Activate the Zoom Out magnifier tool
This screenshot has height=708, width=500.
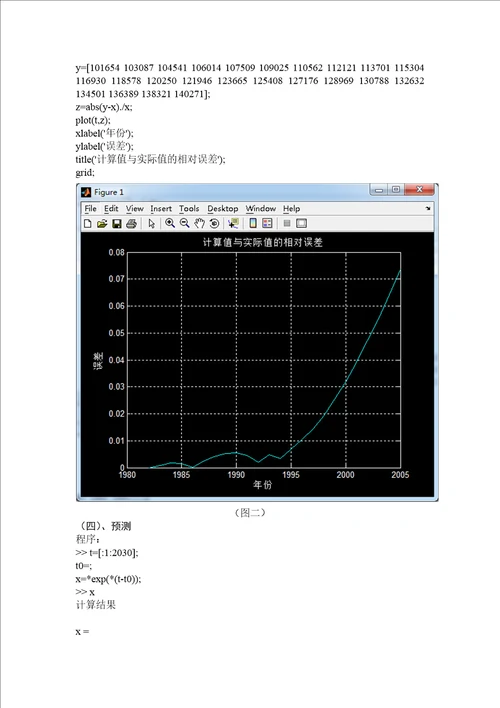(x=184, y=223)
